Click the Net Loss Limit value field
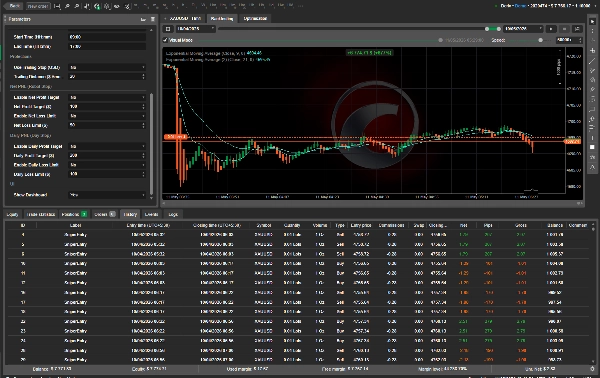This screenshot has height=378, width=600. tap(107, 125)
